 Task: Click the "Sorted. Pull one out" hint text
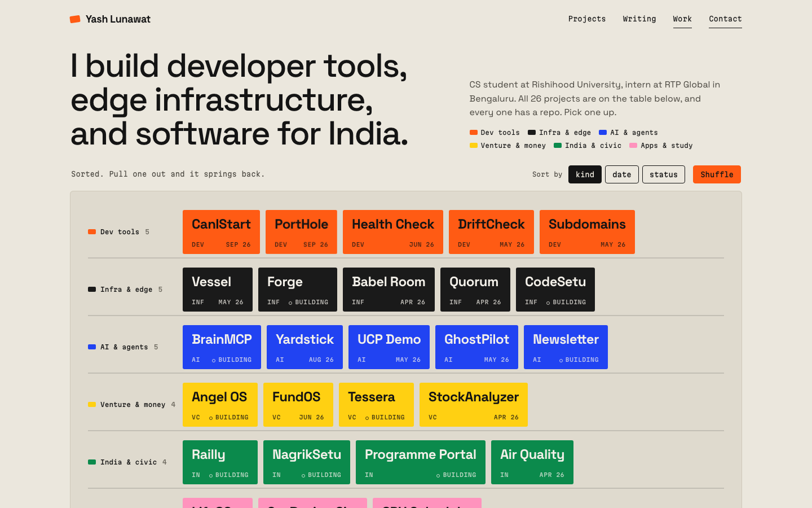[x=167, y=174]
